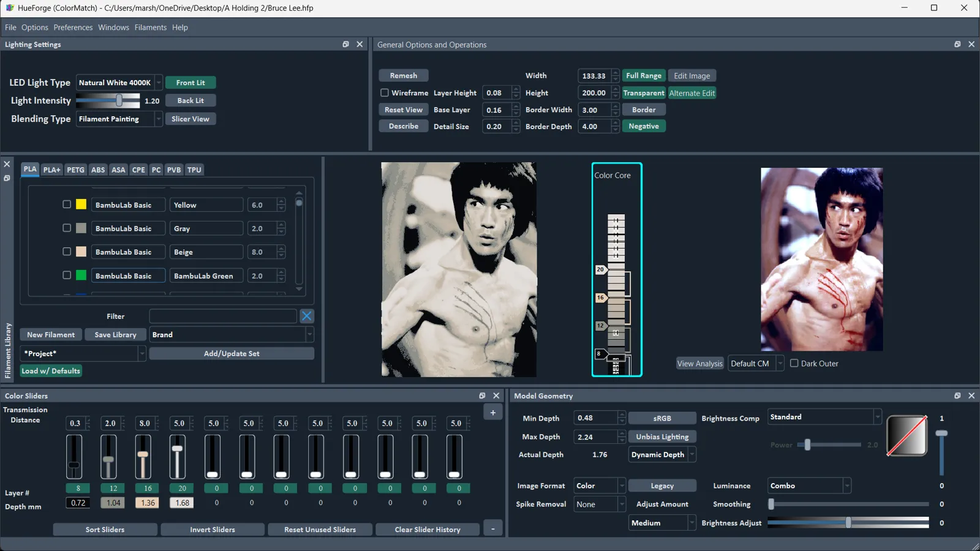Close the Color Sliders panel
The height and width of the screenshot is (551, 980).
[496, 395]
